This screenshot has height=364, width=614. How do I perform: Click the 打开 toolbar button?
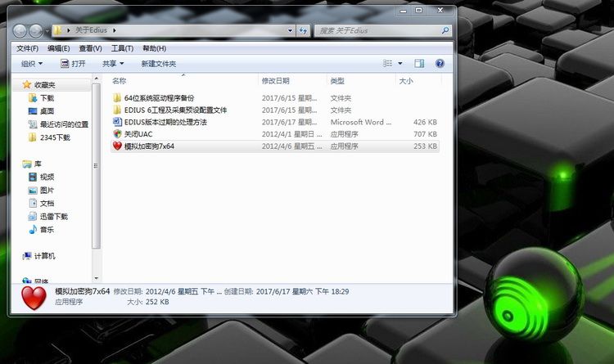coord(73,63)
